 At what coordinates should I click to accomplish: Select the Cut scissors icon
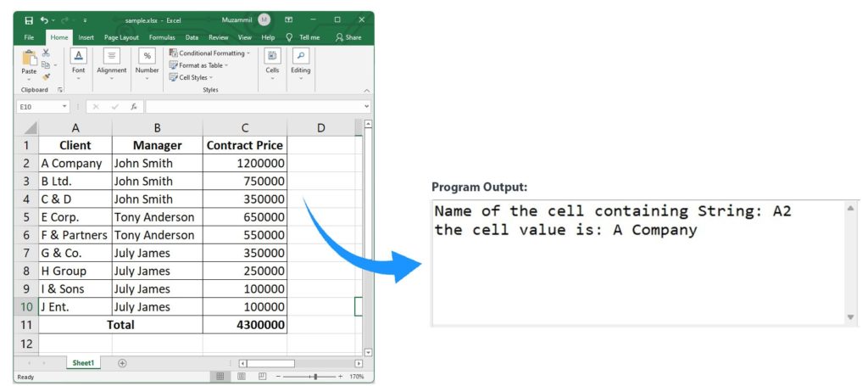(x=46, y=53)
